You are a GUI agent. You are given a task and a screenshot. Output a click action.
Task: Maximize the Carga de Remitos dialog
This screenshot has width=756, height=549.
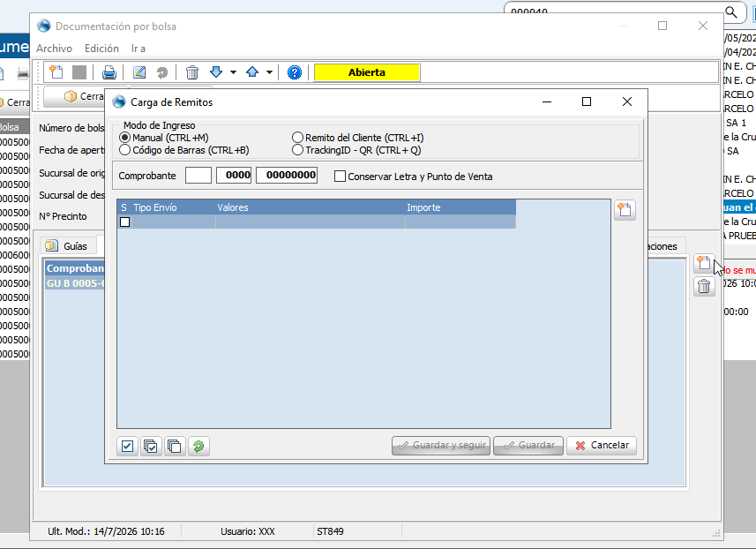tap(587, 102)
